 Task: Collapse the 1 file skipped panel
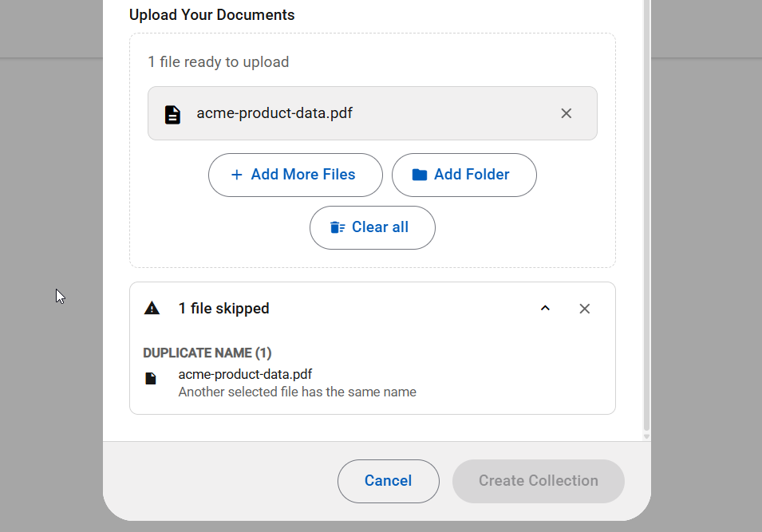(x=545, y=309)
